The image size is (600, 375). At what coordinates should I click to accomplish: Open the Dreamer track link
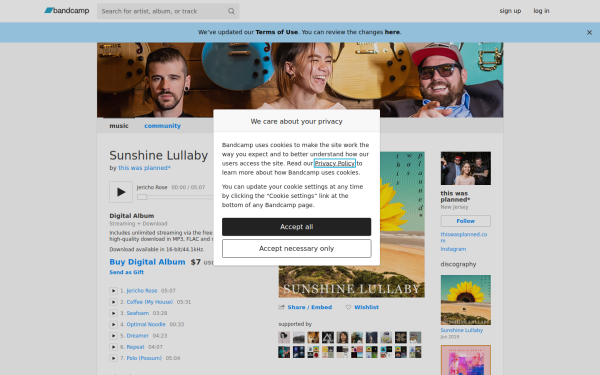137,336
